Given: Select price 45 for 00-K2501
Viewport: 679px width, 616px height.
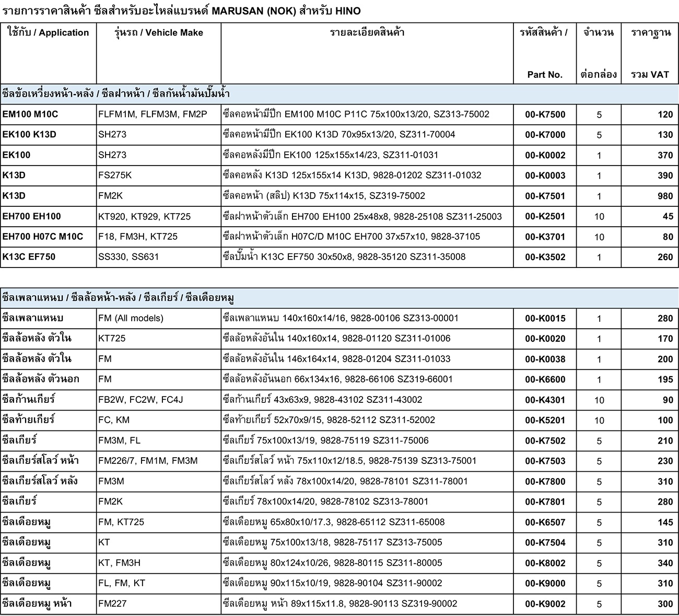Looking at the screenshot, I should (668, 216).
